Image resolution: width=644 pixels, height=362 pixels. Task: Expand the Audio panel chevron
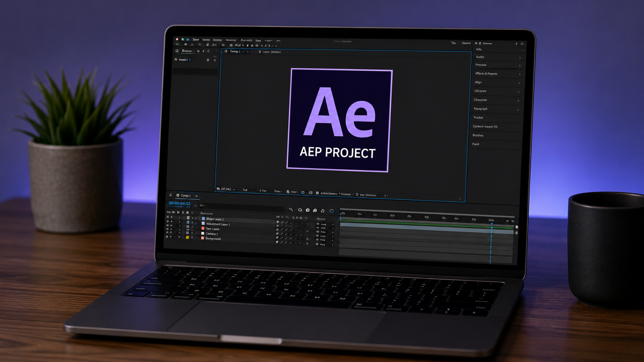(x=520, y=58)
